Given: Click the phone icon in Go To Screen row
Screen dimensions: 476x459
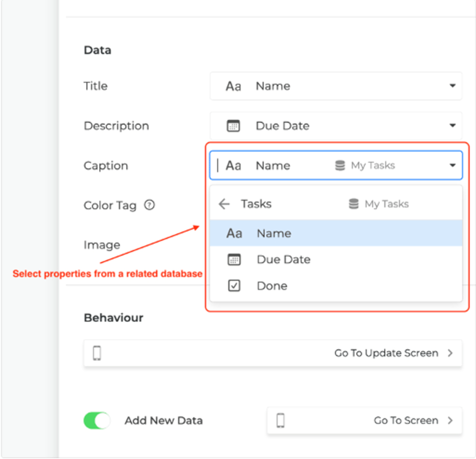Looking at the screenshot, I should (281, 420).
